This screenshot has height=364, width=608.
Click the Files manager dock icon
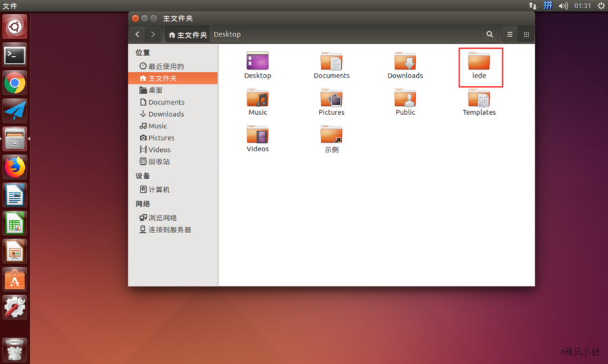click(x=15, y=138)
